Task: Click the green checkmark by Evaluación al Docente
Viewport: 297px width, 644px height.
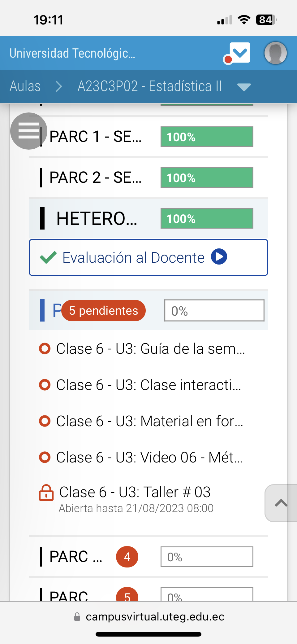Action: tap(48, 257)
